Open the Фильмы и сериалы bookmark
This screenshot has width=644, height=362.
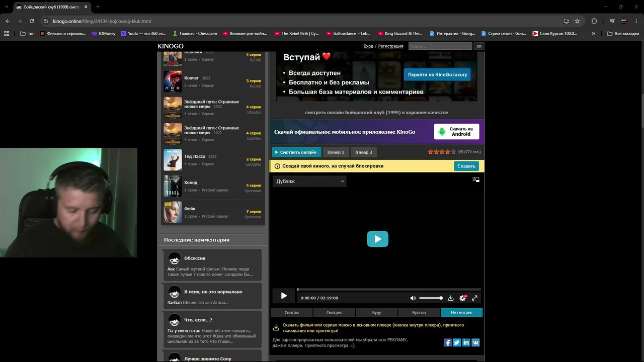point(63,34)
